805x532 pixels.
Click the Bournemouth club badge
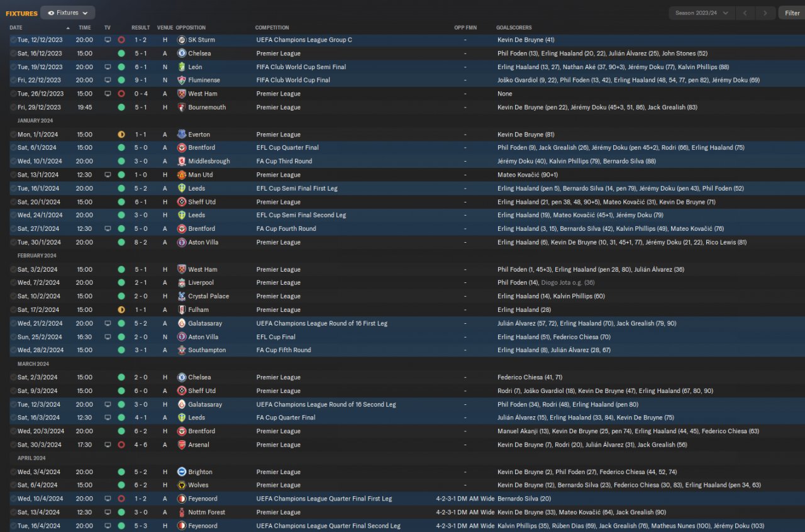pos(182,108)
